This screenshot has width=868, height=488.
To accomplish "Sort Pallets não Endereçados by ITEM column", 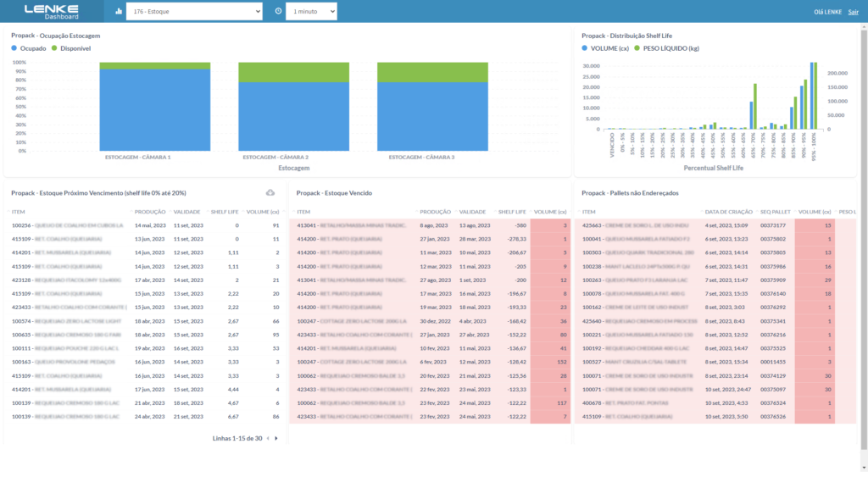I will (588, 212).
